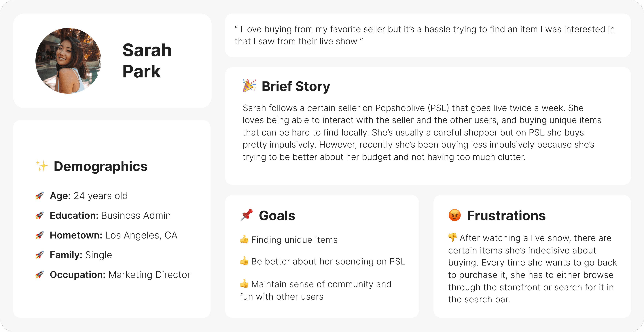Click the sparkles icon next to Demographics

(42, 166)
